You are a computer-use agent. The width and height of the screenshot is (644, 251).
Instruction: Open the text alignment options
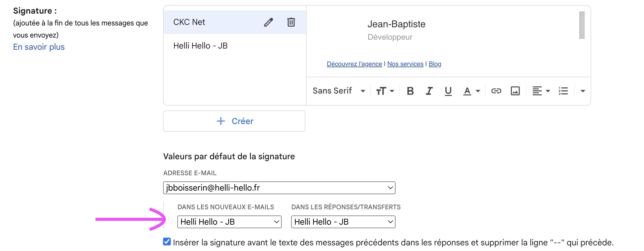(541, 91)
